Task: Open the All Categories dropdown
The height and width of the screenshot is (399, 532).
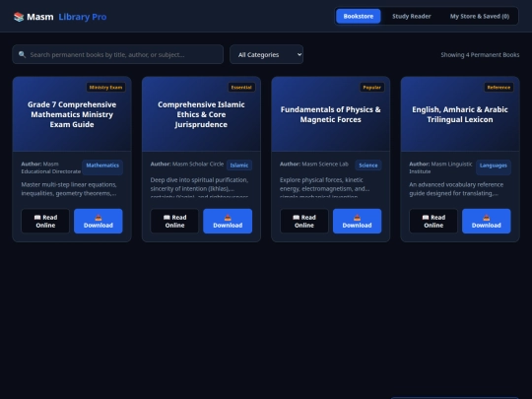Action: (266, 54)
